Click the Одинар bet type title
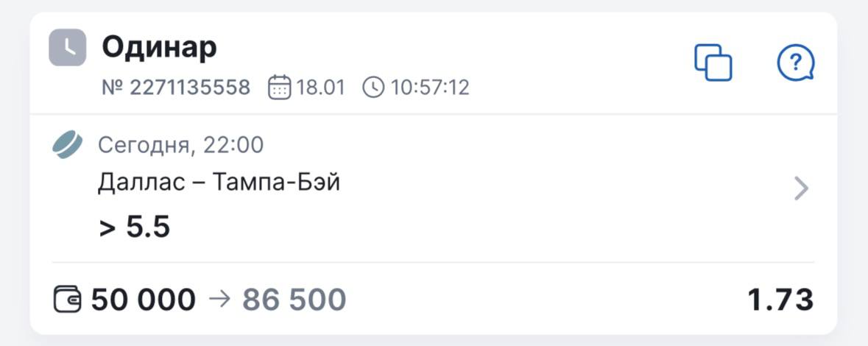868x346 pixels. [x=159, y=48]
